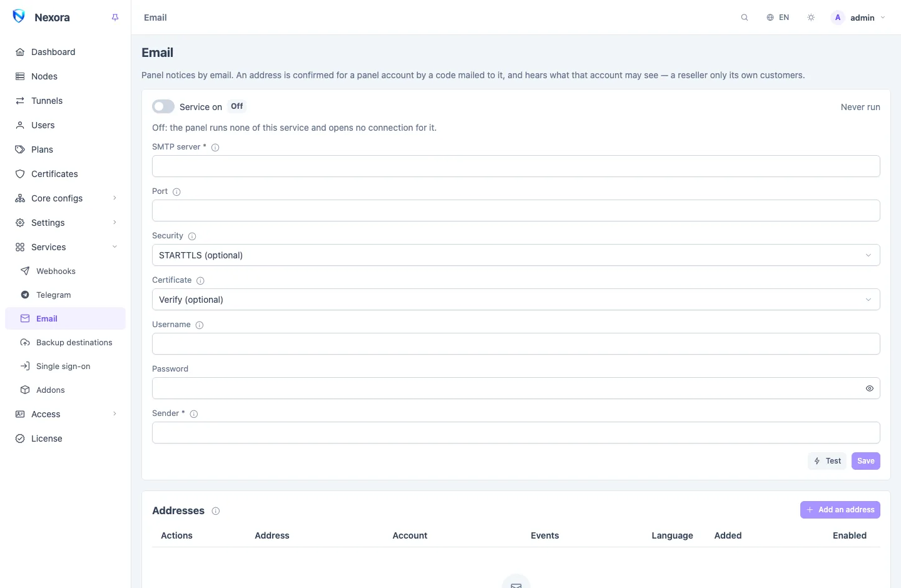The width and height of the screenshot is (901, 588).
Task: Click the Port input field
Action: pyautogui.click(x=516, y=211)
